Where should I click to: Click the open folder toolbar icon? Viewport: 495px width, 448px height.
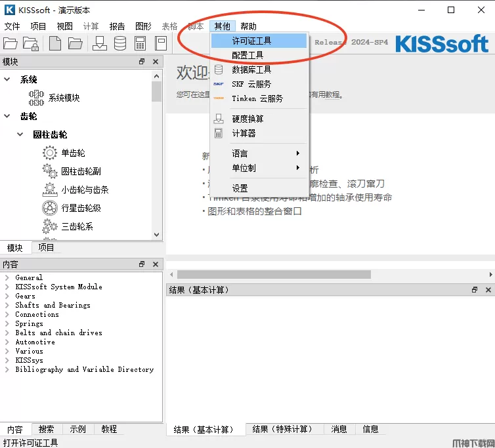click(10, 43)
